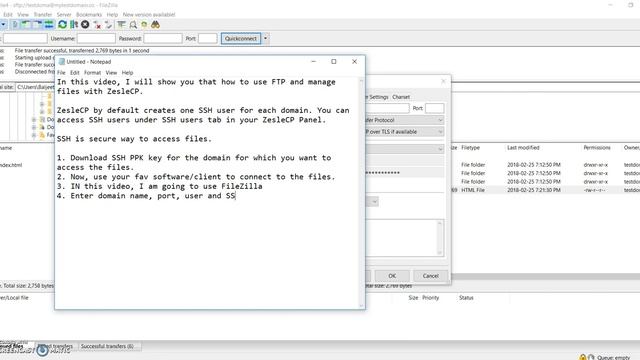Open the View menu in Notepad
The width and height of the screenshot is (640, 360).
(111, 73)
